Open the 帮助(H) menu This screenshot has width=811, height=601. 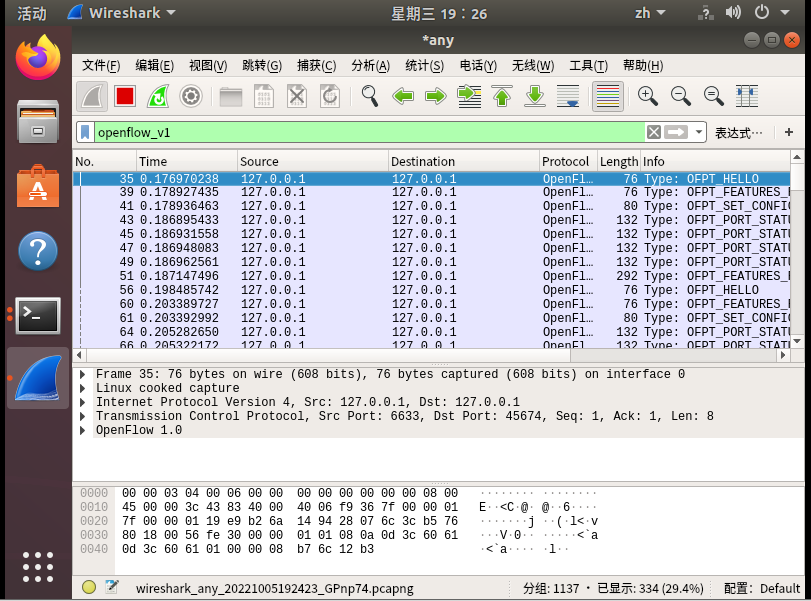pyautogui.click(x=643, y=66)
